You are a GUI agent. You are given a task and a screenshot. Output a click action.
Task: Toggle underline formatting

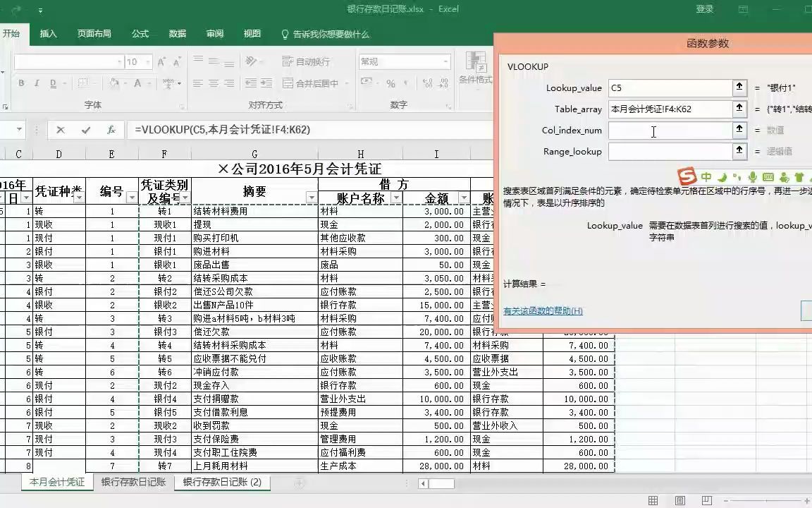pos(54,84)
